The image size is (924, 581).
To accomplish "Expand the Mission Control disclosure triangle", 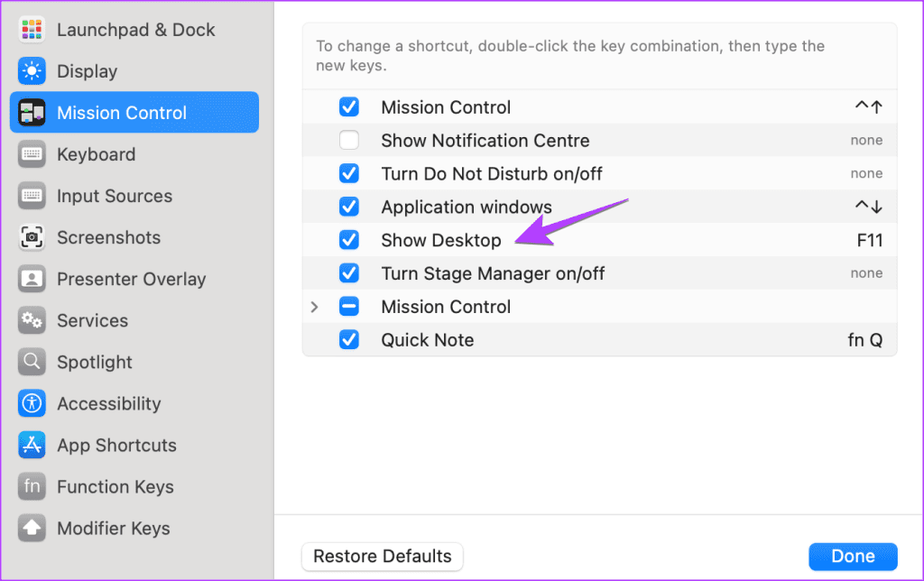I will [x=314, y=306].
